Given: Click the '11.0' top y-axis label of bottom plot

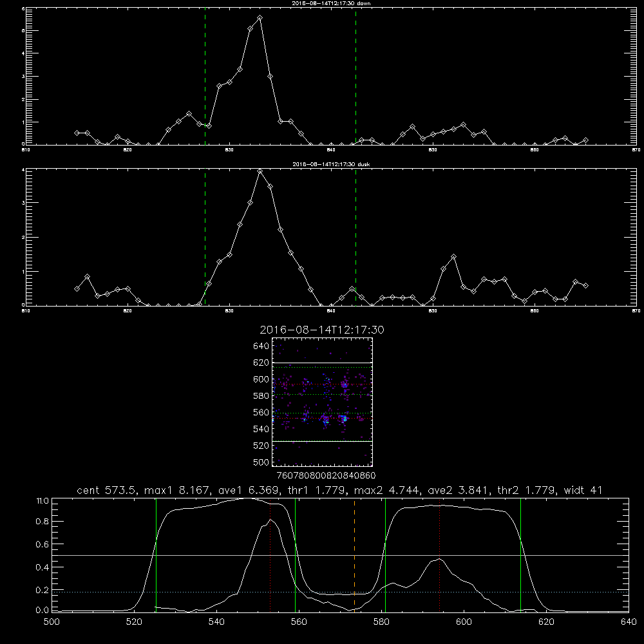Looking at the screenshot, I should point(43,501).
